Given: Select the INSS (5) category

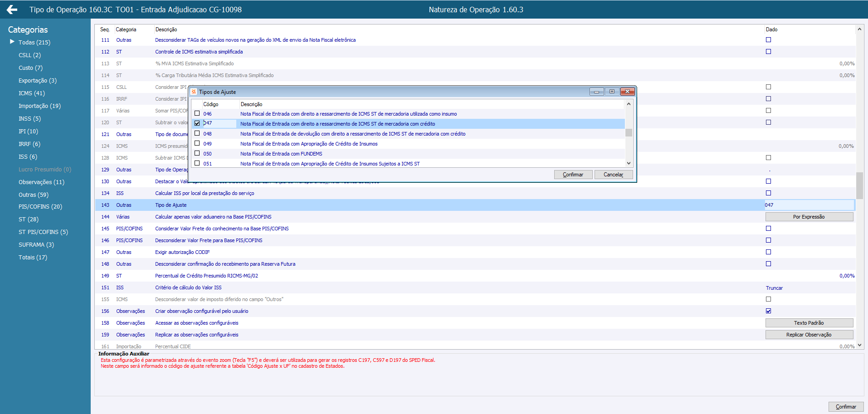Looking at the screenshot, I should click(x=29, y=118).
